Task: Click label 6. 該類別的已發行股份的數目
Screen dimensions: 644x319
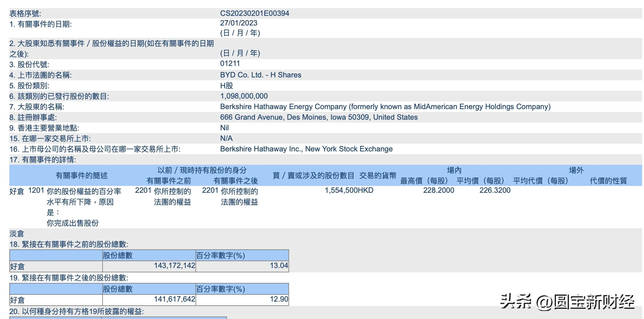Action: click(x=59, y=96)
